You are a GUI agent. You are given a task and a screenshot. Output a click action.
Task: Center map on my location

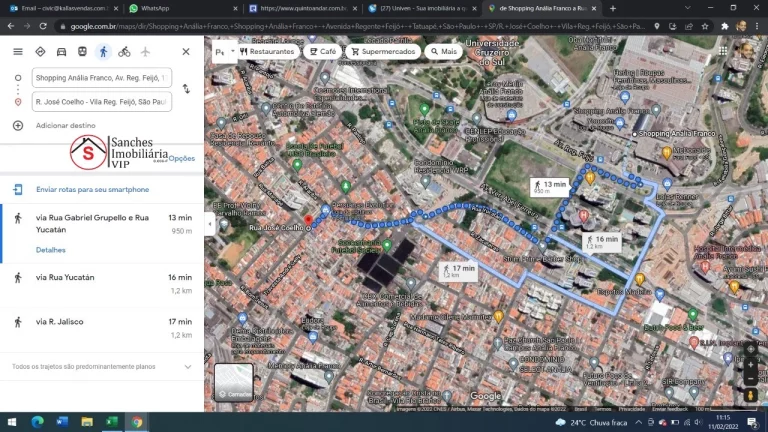point(750,349)
